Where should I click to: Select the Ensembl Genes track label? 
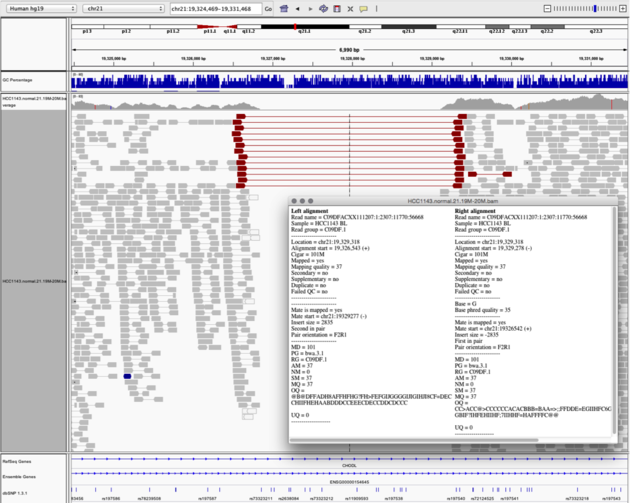coord(18,475)
